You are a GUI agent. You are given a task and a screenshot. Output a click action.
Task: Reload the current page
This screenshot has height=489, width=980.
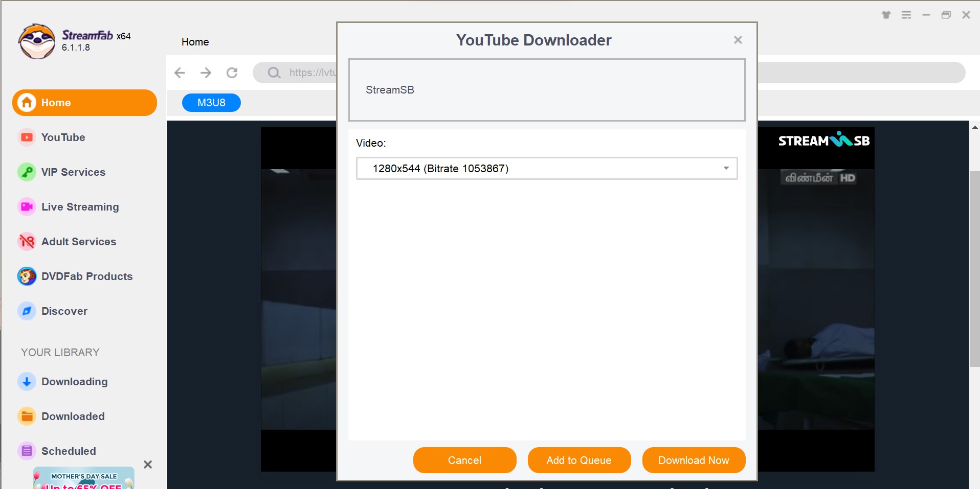click(x=232, y=73)
